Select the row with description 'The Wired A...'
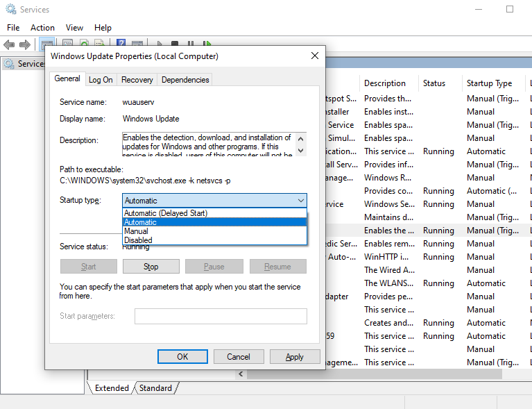This screenshot has width=532, height=409. point(429,270)
